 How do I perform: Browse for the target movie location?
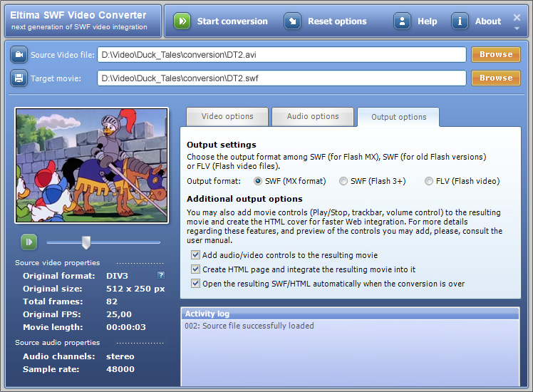tap(496, 78)
